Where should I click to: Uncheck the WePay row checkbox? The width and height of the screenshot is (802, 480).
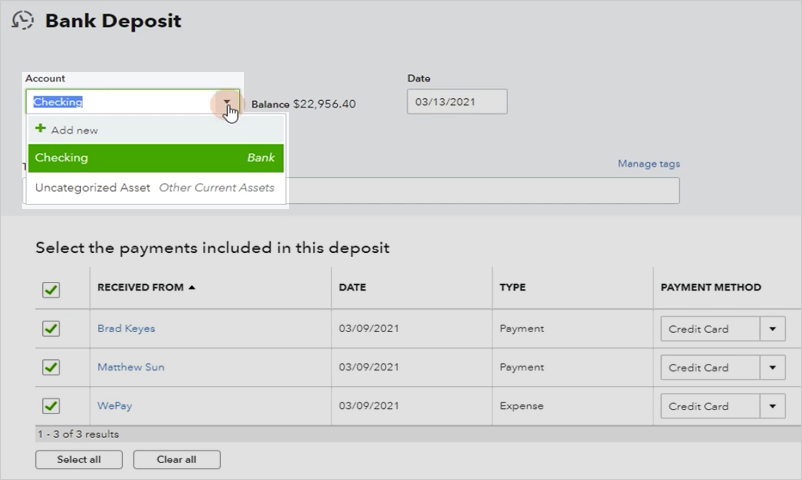pos(51,406)
